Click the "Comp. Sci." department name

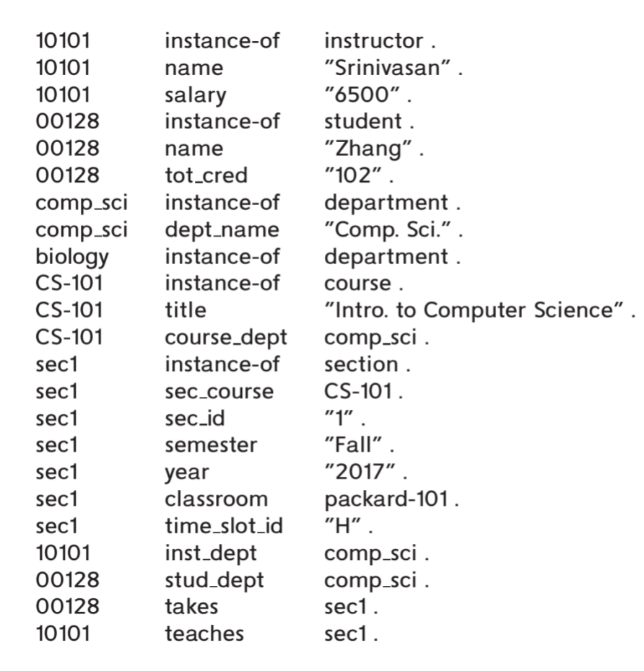point(388,230)
